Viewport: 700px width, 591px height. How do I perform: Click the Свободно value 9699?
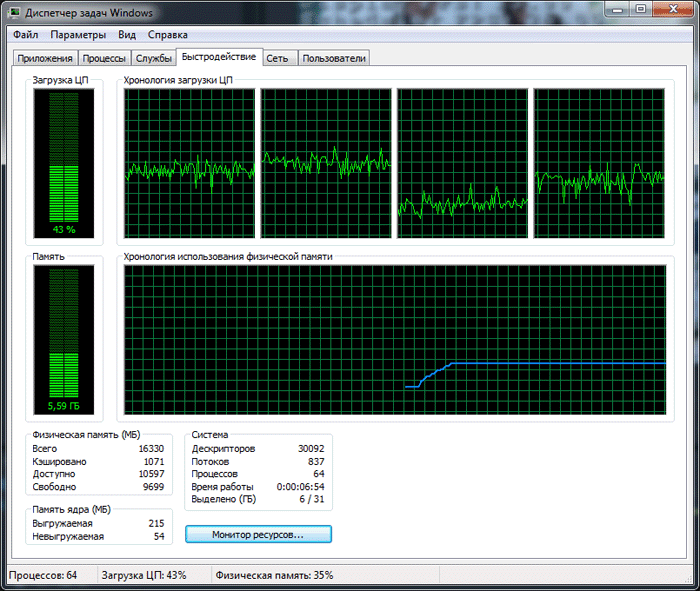click(153, 487)
